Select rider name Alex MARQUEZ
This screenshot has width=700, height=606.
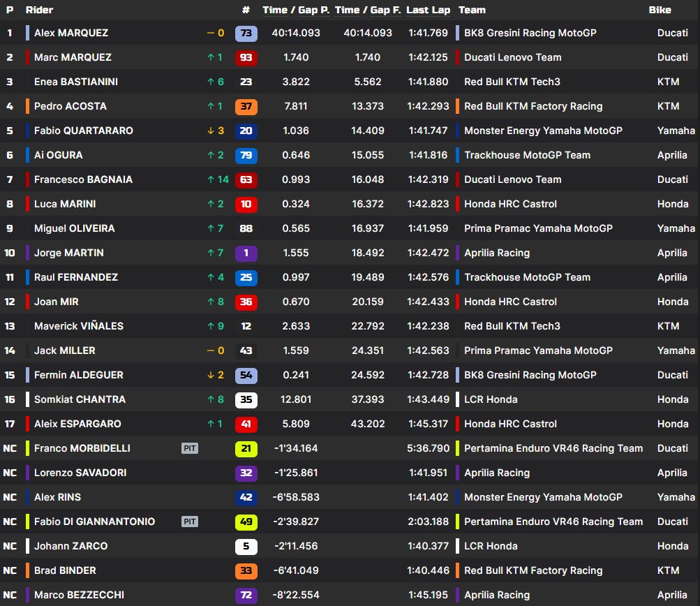pos(71,33)
